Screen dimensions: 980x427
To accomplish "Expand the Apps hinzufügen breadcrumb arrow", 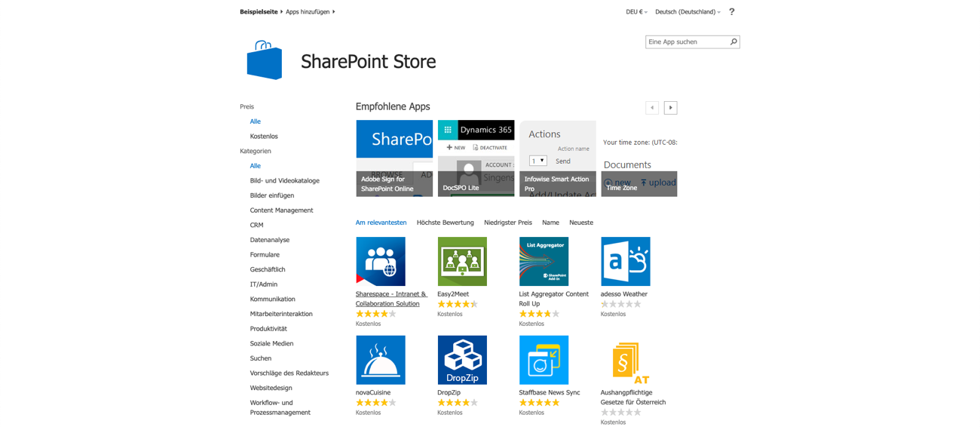I will [x=333, y=11].
